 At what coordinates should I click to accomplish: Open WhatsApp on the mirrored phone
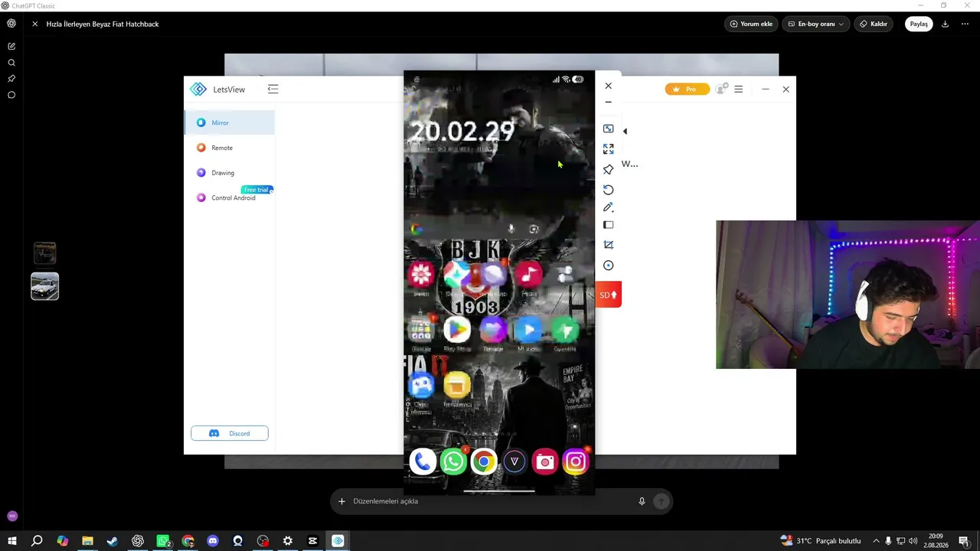coord(453,461)
